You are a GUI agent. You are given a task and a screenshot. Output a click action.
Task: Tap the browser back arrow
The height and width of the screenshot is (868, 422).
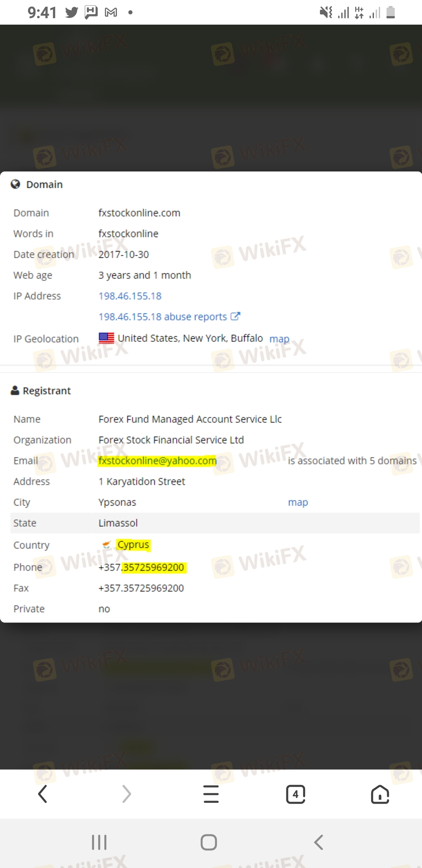pyautogui.click(x=43, y=794)
